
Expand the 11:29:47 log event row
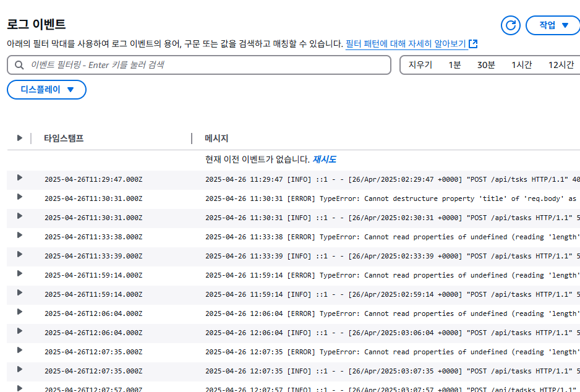tap(19, 178)
